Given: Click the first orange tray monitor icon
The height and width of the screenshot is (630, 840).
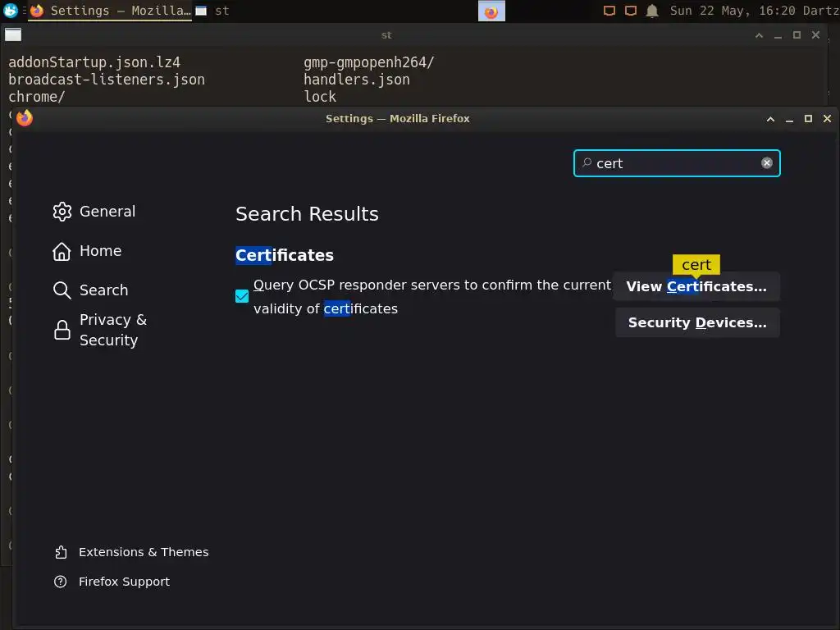Looking at the screenshot, I should (609, 11).
